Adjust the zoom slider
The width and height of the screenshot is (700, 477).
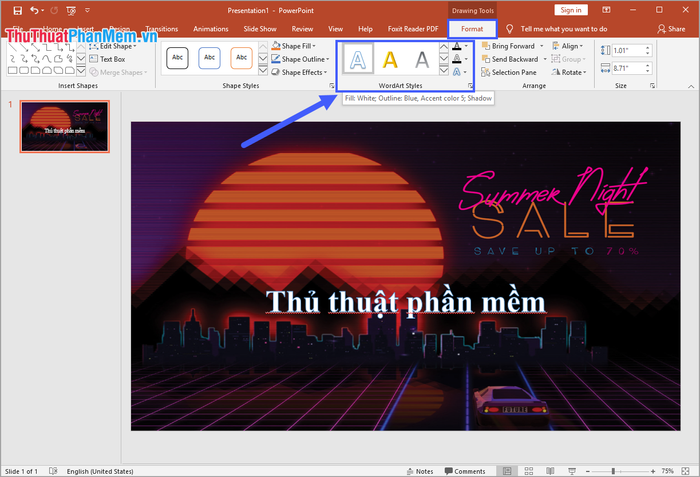614,471
